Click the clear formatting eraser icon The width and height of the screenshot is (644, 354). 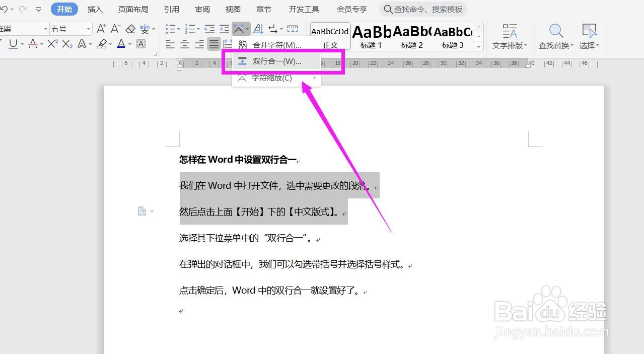coord(131,29)
